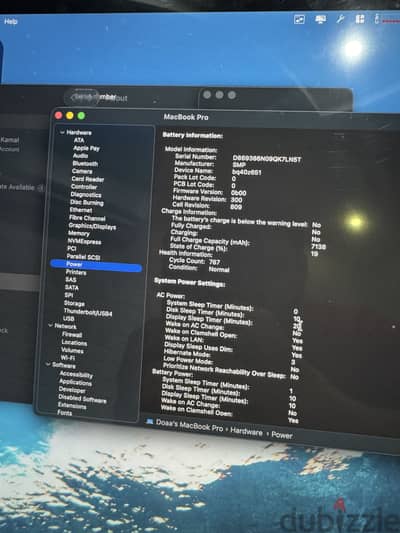Select SPI in the sidebar
This screenshot has width=400, height=533.
click(x=69, y=295)
